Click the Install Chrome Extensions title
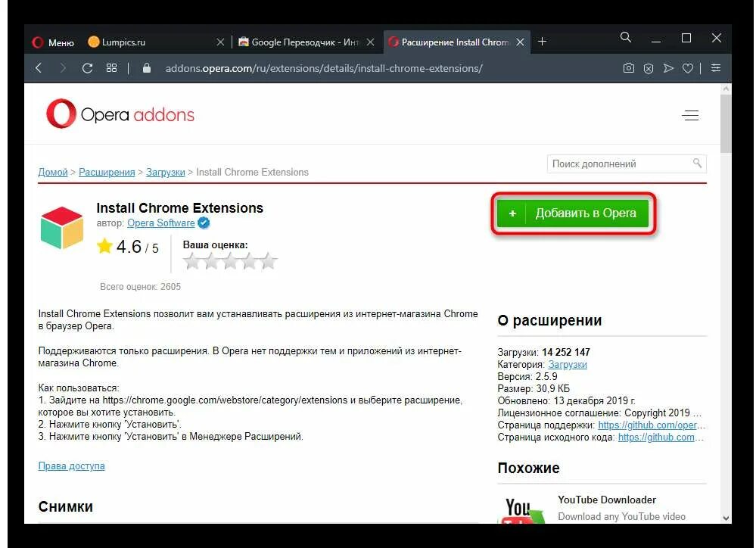This screenshot has height=548, width=756. click(180, 208)
